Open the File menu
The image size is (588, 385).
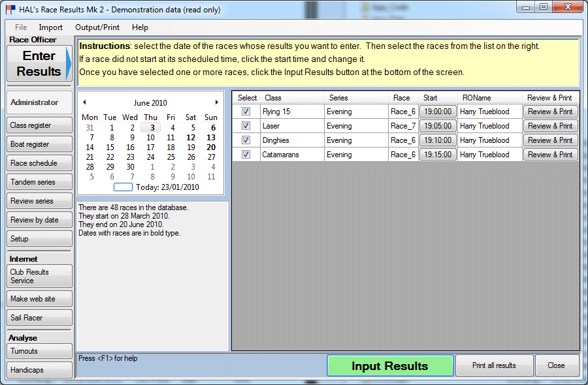coord(21,27)
